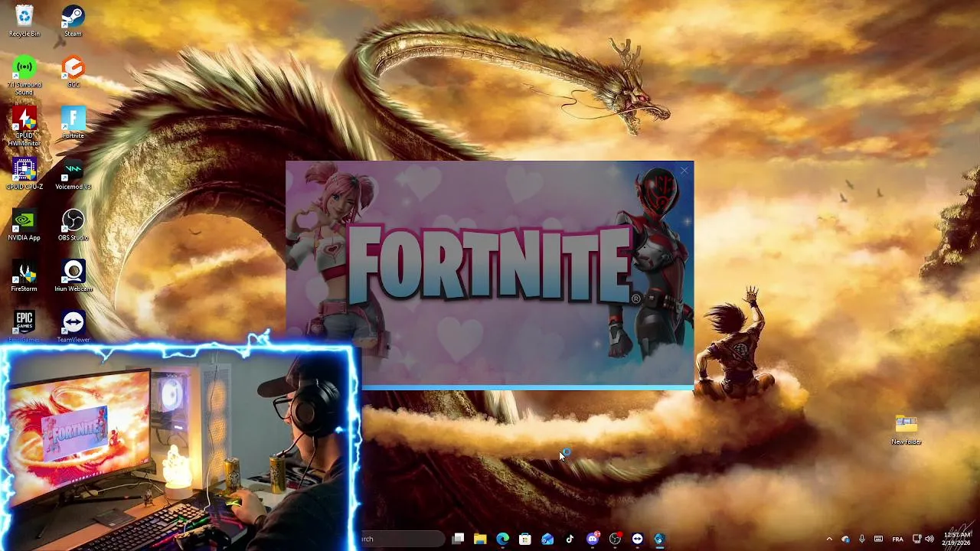
Task: Launch Voicemod V3 from desktop
Action: pos(73,174)
